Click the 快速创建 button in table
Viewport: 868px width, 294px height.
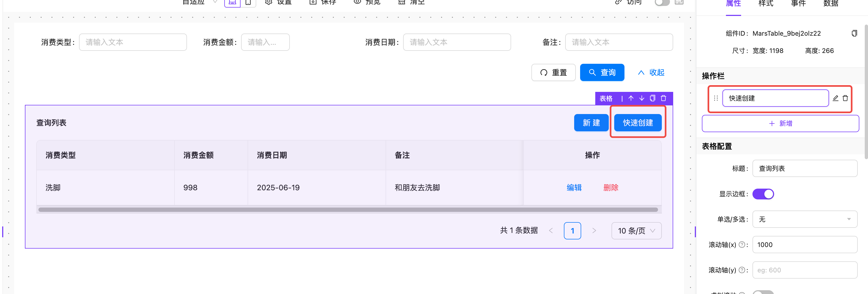[x=638, y=123]
